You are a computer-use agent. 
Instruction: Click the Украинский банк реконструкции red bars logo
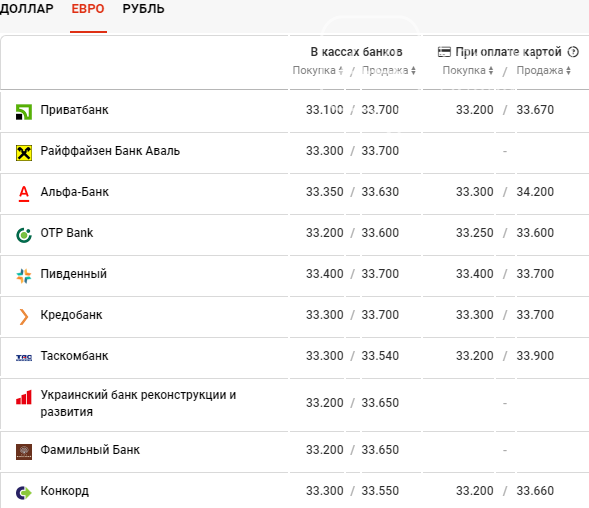tap(24, 397)
